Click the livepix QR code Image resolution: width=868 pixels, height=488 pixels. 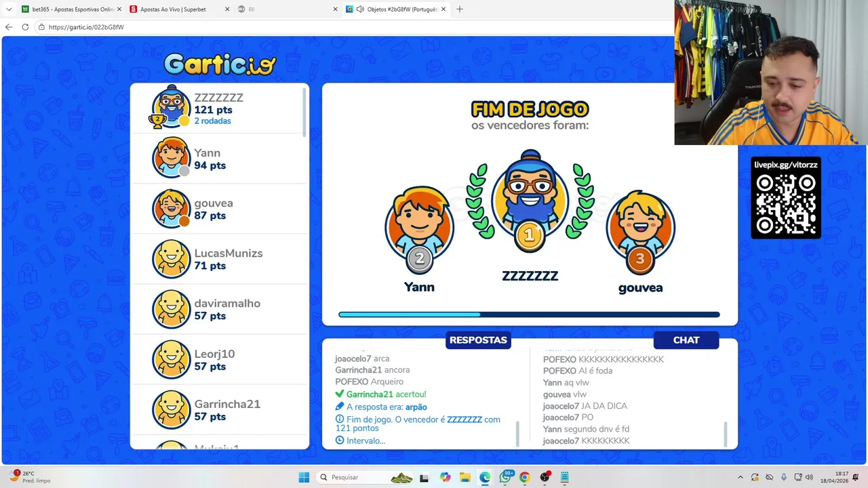[x=786, y=204]
